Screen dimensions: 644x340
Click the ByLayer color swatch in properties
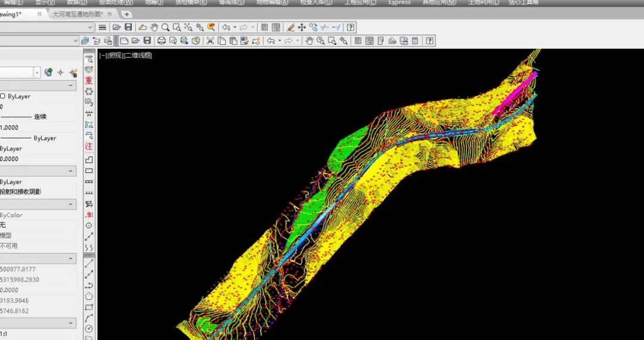pos(3,96)
